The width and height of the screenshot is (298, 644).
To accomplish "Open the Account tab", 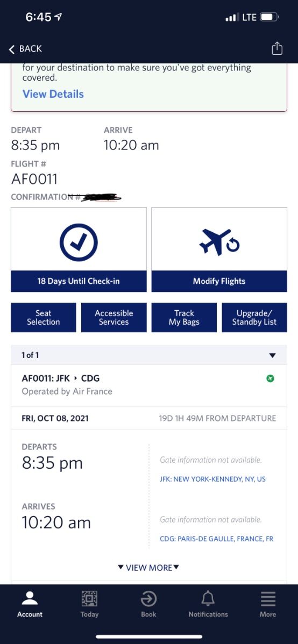I will tap(30, 604).
